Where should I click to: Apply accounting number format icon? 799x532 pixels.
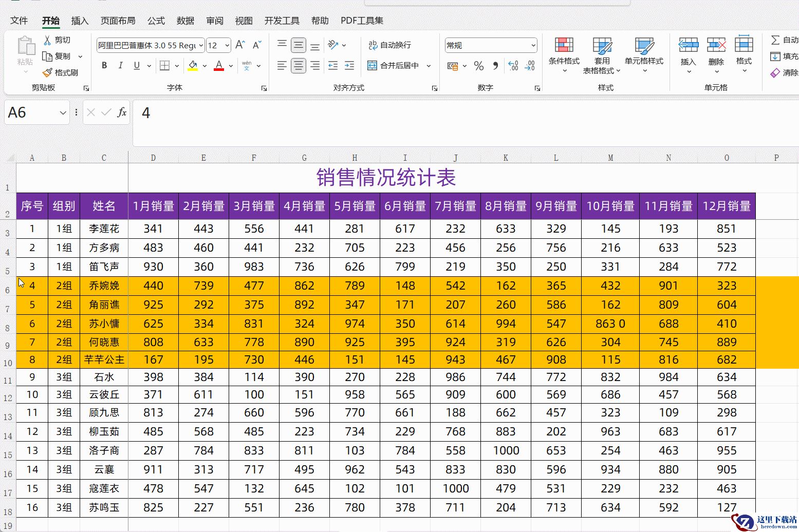[x=453, y=66]
